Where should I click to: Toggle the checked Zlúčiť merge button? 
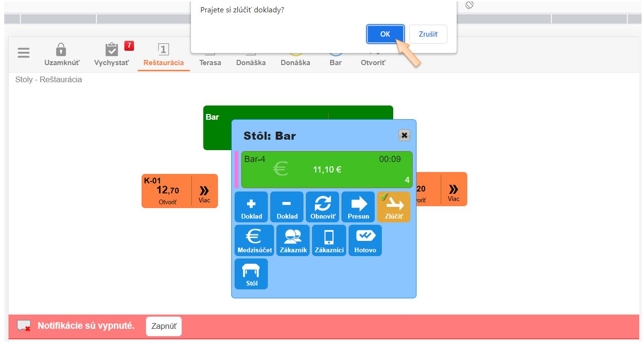pyautogui.click(x=394, y=207)
